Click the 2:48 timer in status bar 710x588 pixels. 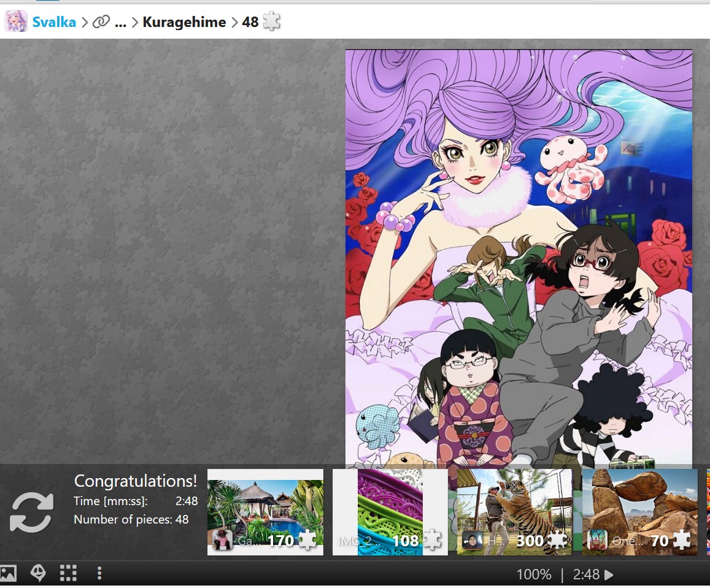(587, 574)
